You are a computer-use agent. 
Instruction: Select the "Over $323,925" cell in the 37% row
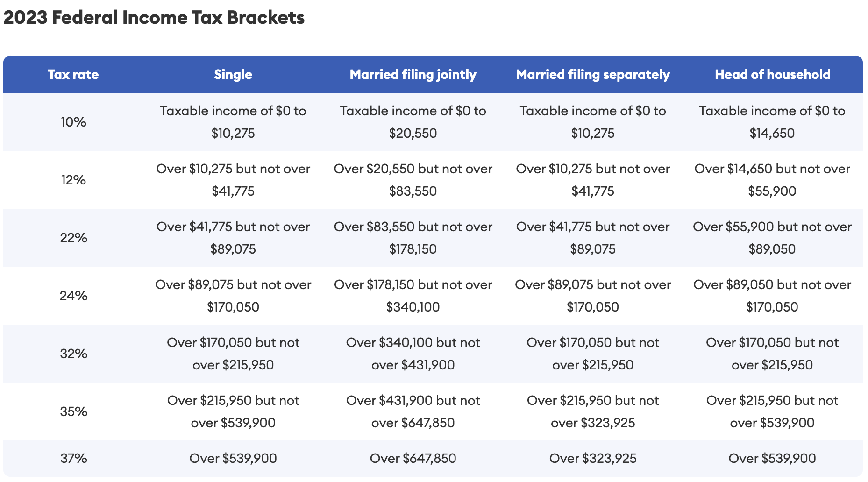pos(593,459)
